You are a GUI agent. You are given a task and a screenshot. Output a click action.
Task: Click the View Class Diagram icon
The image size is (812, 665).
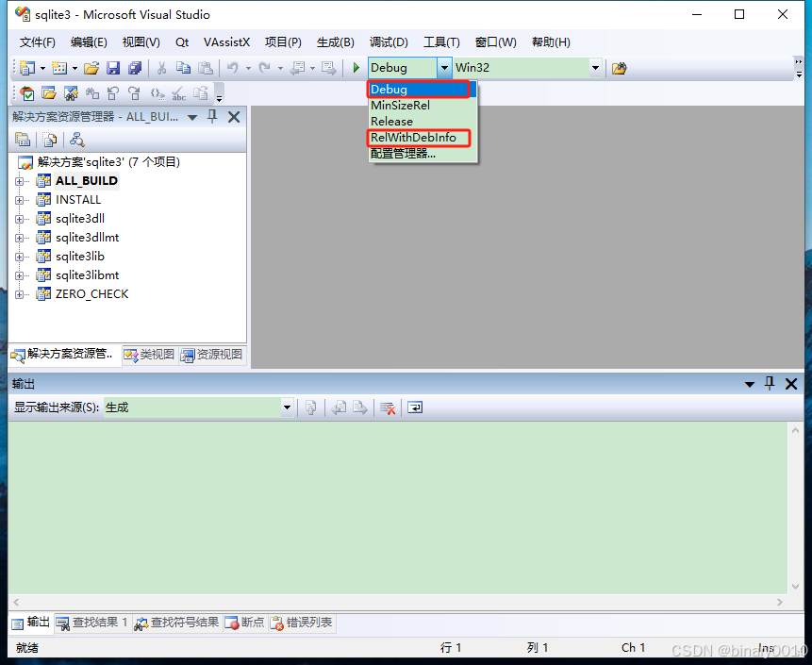(x=76, y=140)
